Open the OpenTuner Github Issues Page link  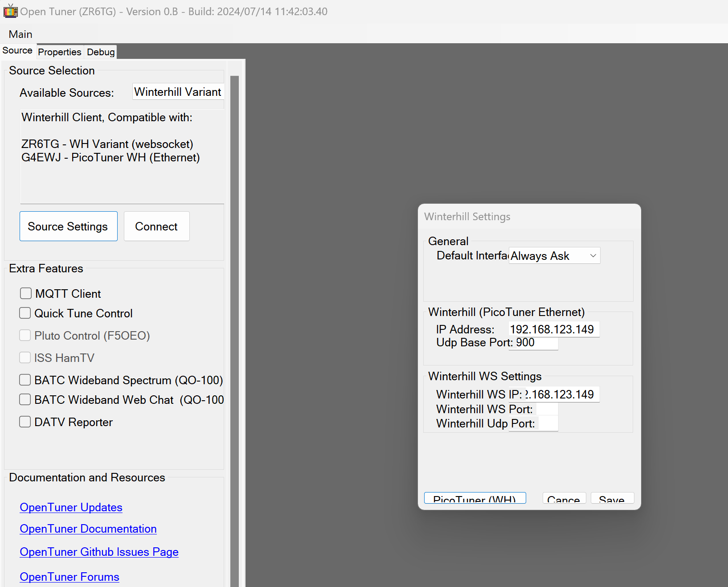(99, 552)
